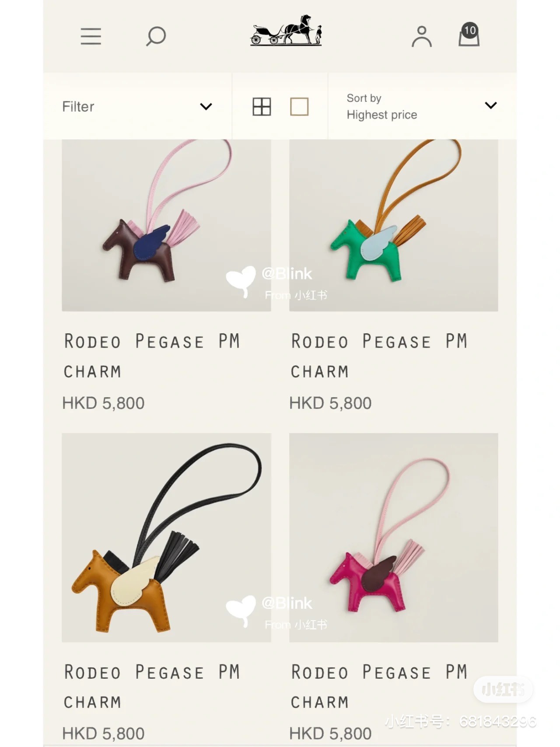Viewport: 560px width, 747px height.
Task: Expand the Filter dropdown
Action: pyautogui.click(x=137, y=106)
